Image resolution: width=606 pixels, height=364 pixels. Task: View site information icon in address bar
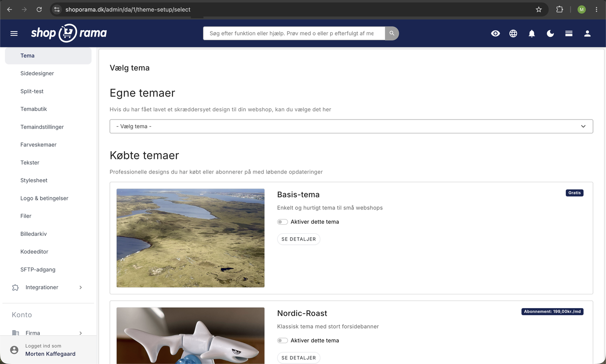coord(57,9)
